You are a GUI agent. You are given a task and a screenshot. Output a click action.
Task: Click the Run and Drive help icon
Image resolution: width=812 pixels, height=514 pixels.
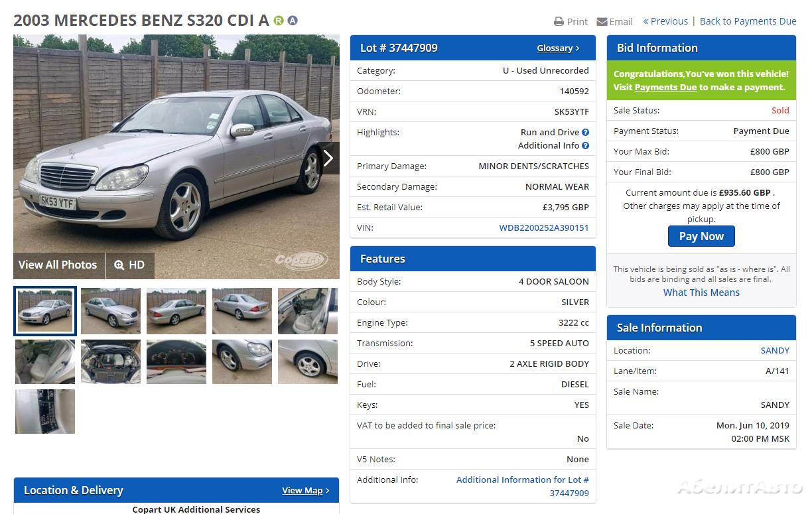click(585, 132)
